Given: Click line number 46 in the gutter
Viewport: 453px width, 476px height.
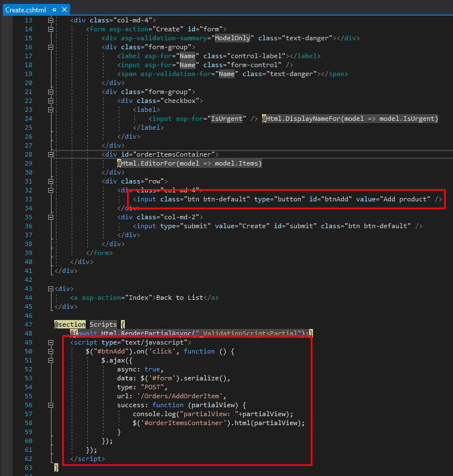Looking at the screenshot, I should tap(28, 315).
